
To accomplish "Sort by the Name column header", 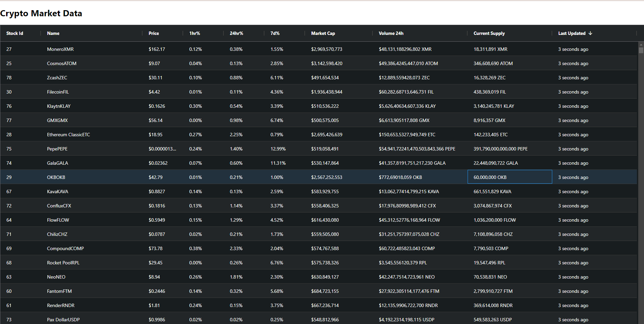I will [x=53, y=33].
